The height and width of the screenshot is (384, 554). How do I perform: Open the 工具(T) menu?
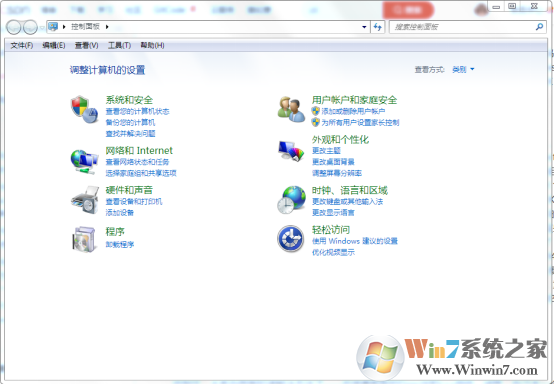[x=119, y=45]
